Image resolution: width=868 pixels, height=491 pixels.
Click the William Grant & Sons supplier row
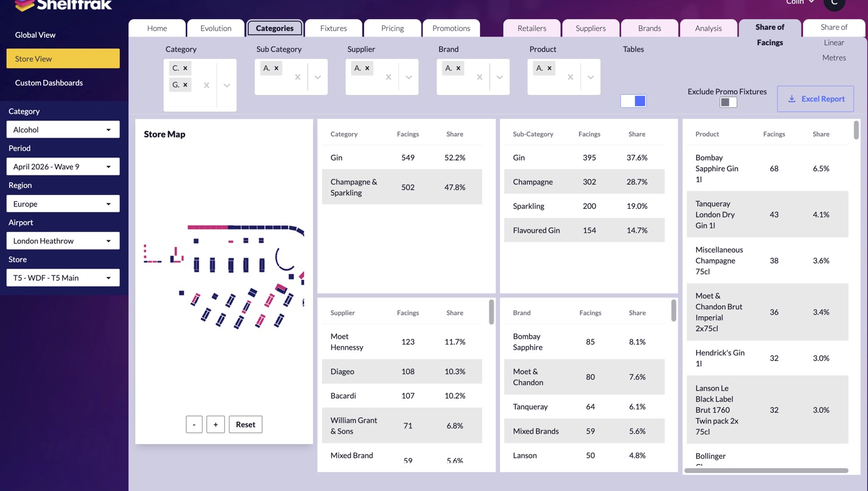[402, 425]
